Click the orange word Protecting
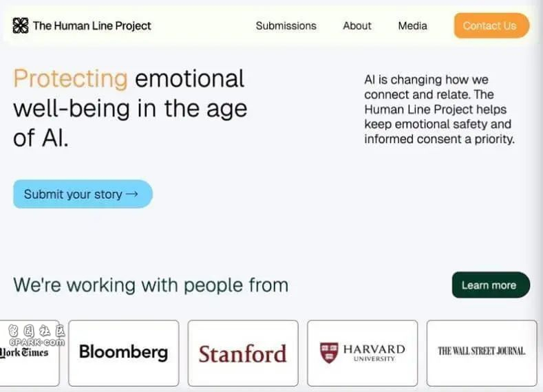 tap(71, 79)
